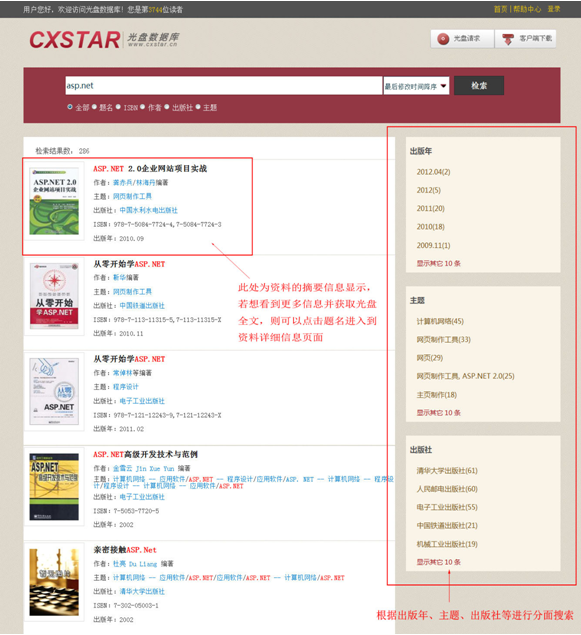Viewport: 581px width, 635px height.
Task: Filter results by 2011(20) publication year
Action: click(x=430, y=209)
